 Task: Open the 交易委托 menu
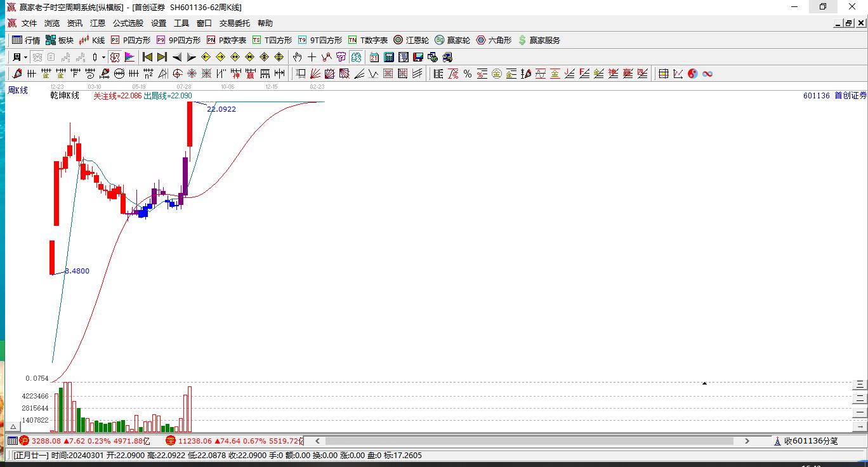tap(235, 23)
